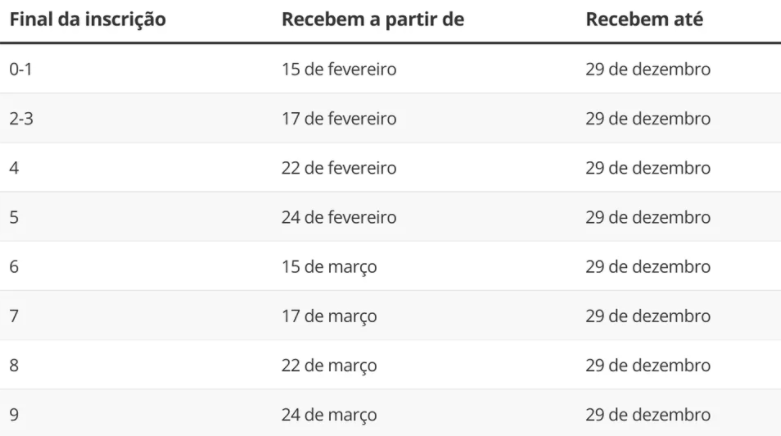Click the "22 de fevereiro" date
This screenshot has width=781, height=436.
tap(338, 169)
